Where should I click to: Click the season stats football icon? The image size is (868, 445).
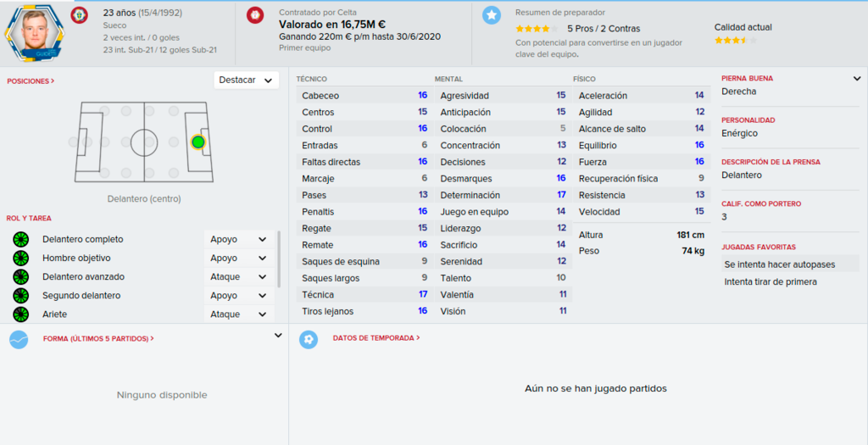point(309,339)
